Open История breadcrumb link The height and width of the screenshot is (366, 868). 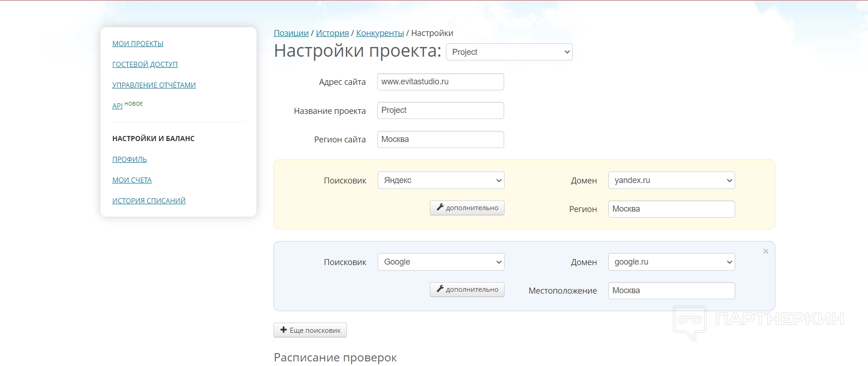(x=332, y=33)
